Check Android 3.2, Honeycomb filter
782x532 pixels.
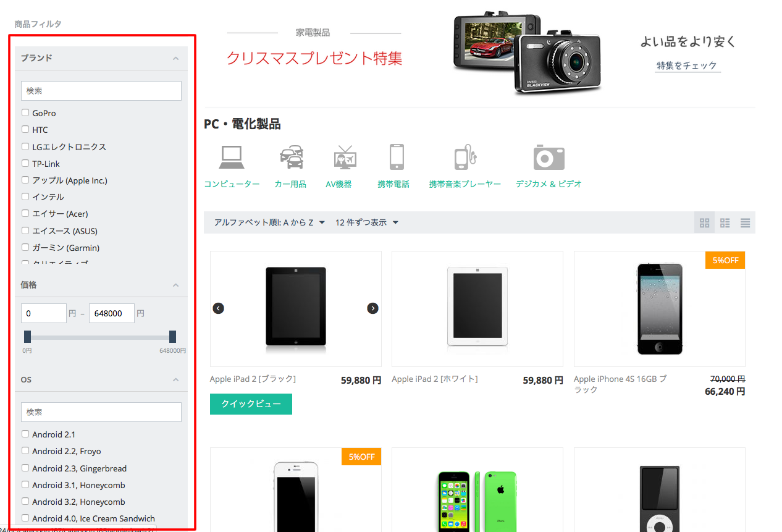25,501
